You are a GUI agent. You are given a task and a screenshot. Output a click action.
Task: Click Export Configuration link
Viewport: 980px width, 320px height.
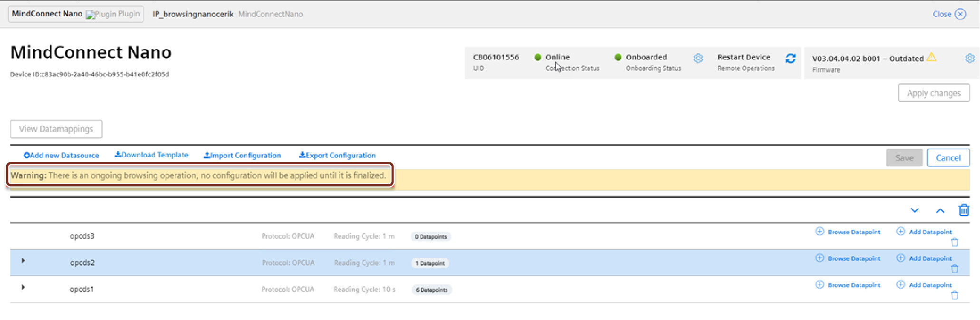click(337, 155)
